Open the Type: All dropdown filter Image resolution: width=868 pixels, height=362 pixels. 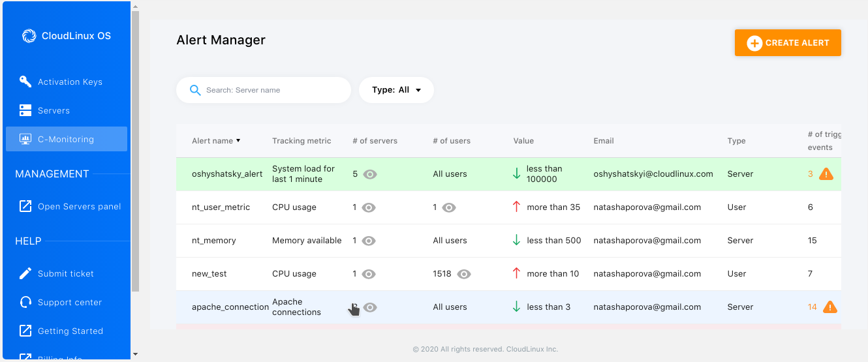(x=396, y=90)
